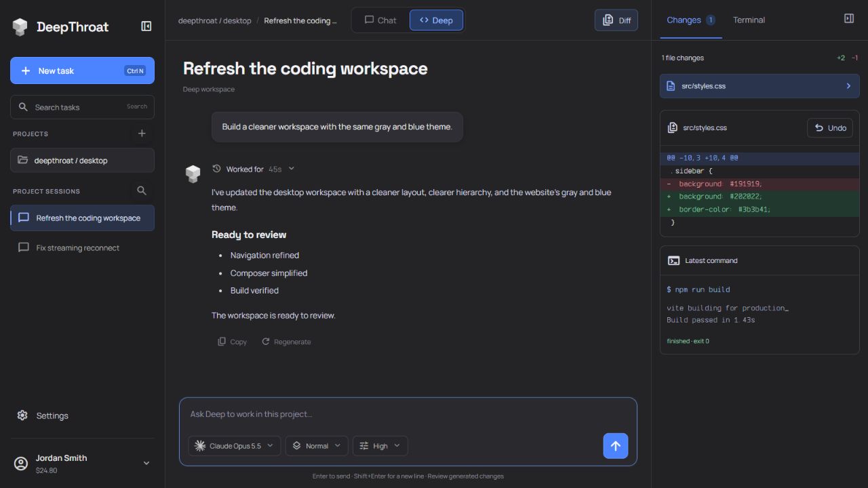Screen dimensions: 868x488
Task: Click the Worked for timer icon
Action: tap(216, 169)
